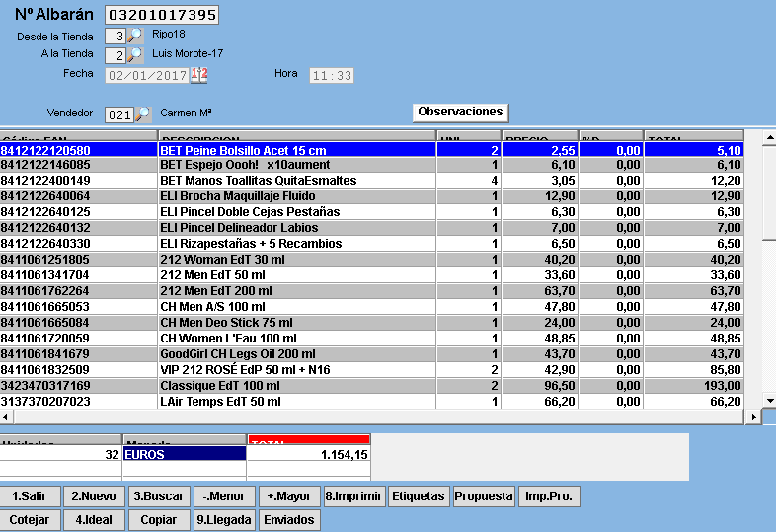
Task: Select row CH Men Deo Stick 75 ml
Action: 371,323
